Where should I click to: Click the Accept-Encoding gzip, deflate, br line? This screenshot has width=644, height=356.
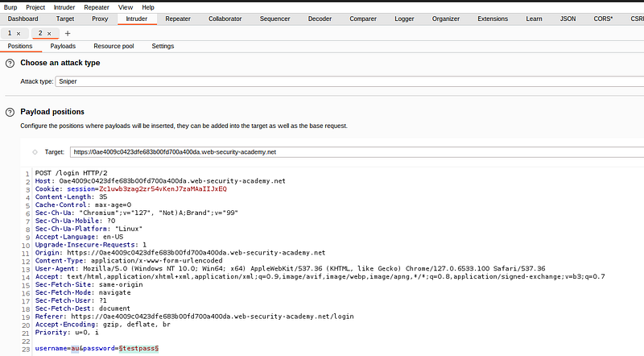click(x=103, y=325)
